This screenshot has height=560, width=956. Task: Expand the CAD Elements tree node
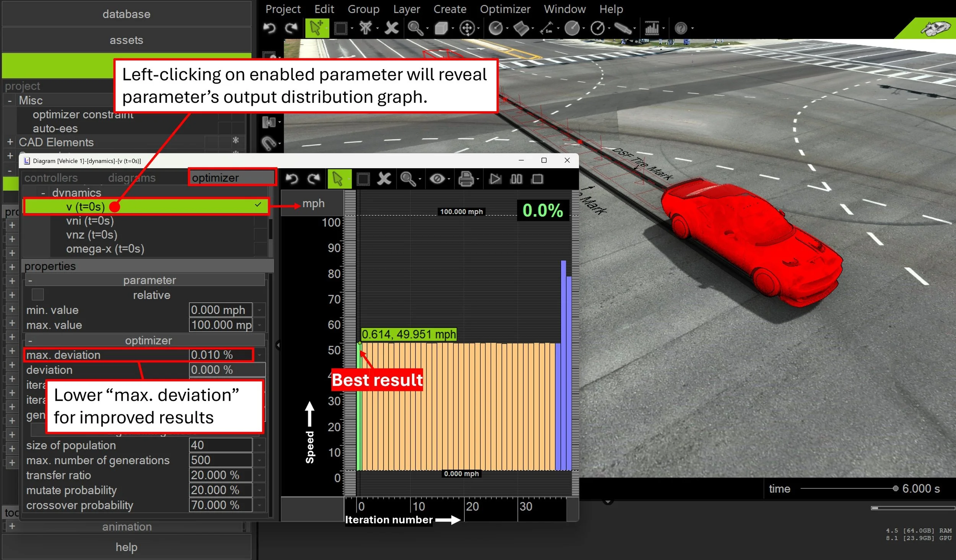(10, 142)
